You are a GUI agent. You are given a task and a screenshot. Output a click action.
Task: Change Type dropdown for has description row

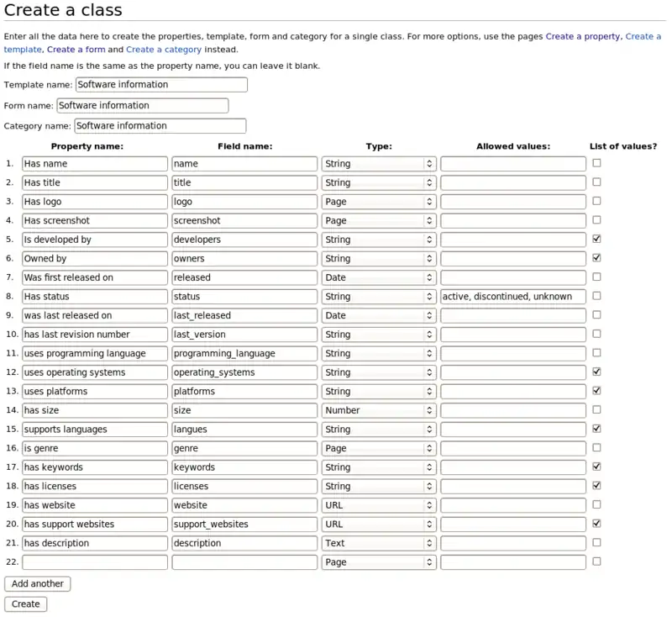tap(379, 543)
